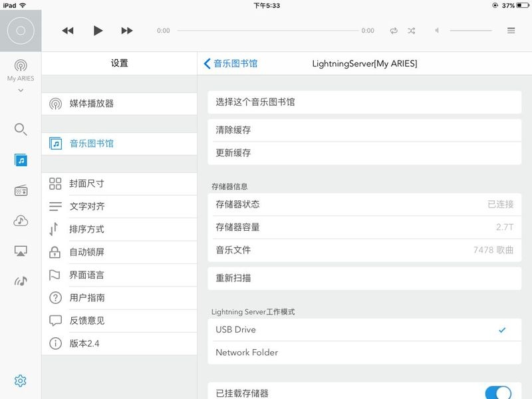The image size is (532, 399).
Task: Open cloud music streaming icon
Action: click(x=21, y=221)
